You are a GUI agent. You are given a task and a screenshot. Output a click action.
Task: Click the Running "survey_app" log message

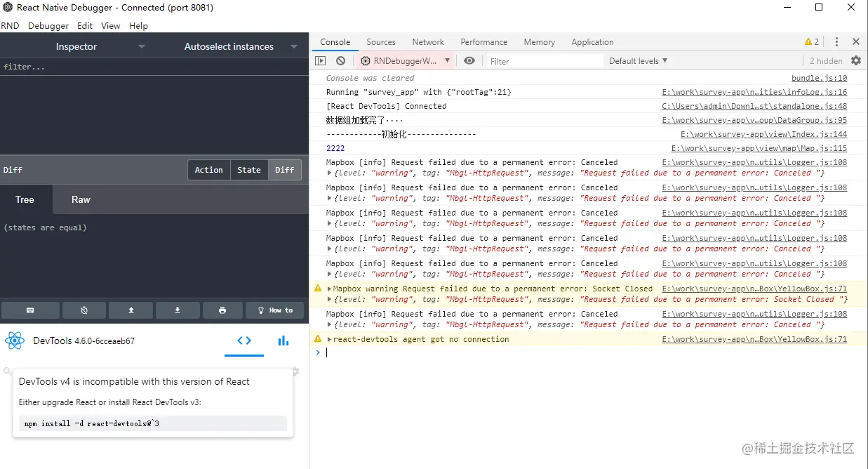(x=418, y=92)
